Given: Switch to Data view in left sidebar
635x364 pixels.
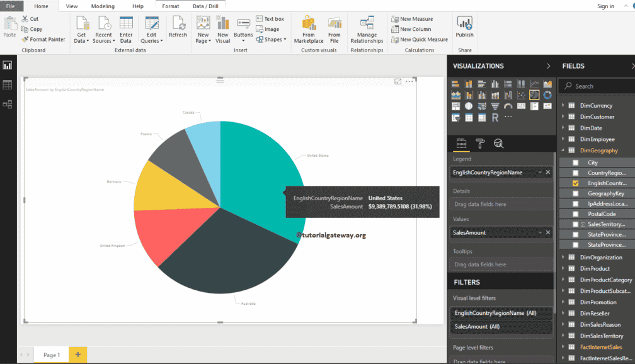Looking at the screenshot, I should pos(8,85).
